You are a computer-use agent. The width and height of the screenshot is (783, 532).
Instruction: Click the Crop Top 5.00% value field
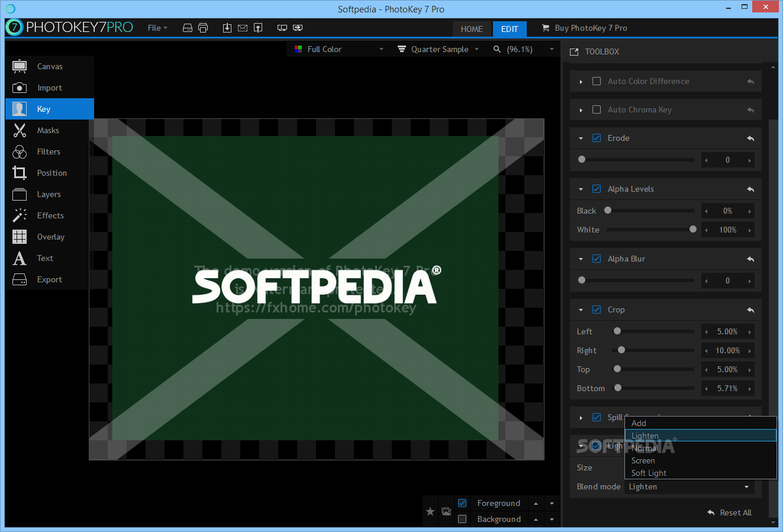pyautogui.click(x=727, y=369)
